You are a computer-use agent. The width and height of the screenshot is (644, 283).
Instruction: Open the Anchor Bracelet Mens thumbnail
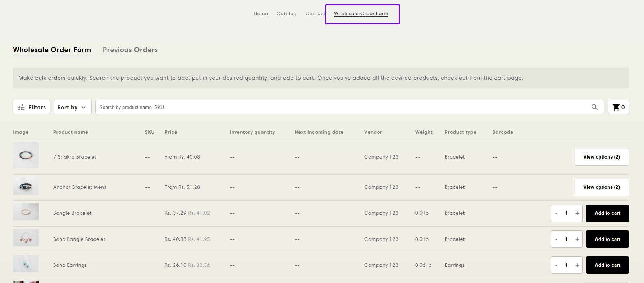point(26,186)
